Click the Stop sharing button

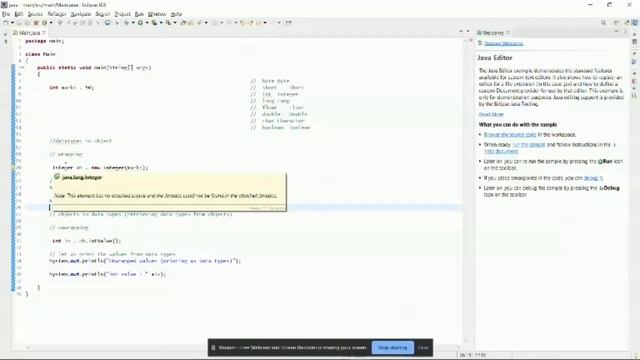click(392, 348)
